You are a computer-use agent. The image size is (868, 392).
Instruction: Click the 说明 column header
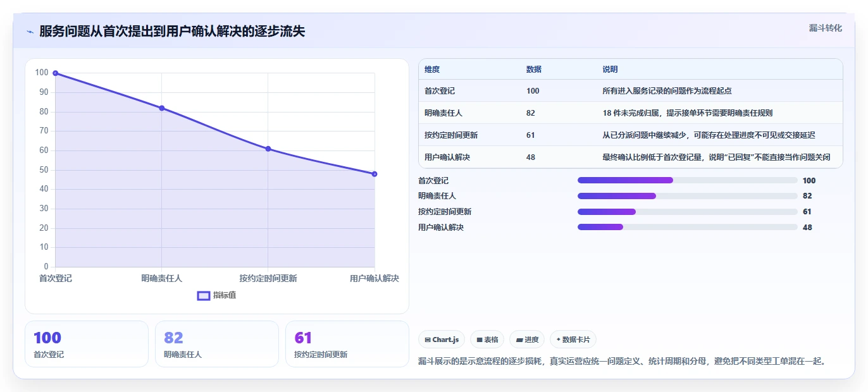tap(611, 70)
